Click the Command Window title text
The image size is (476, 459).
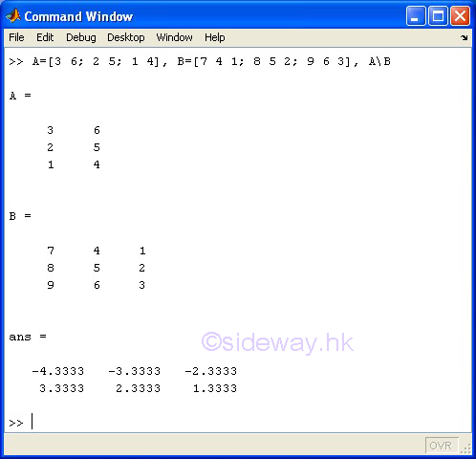(x=78, y=16)
